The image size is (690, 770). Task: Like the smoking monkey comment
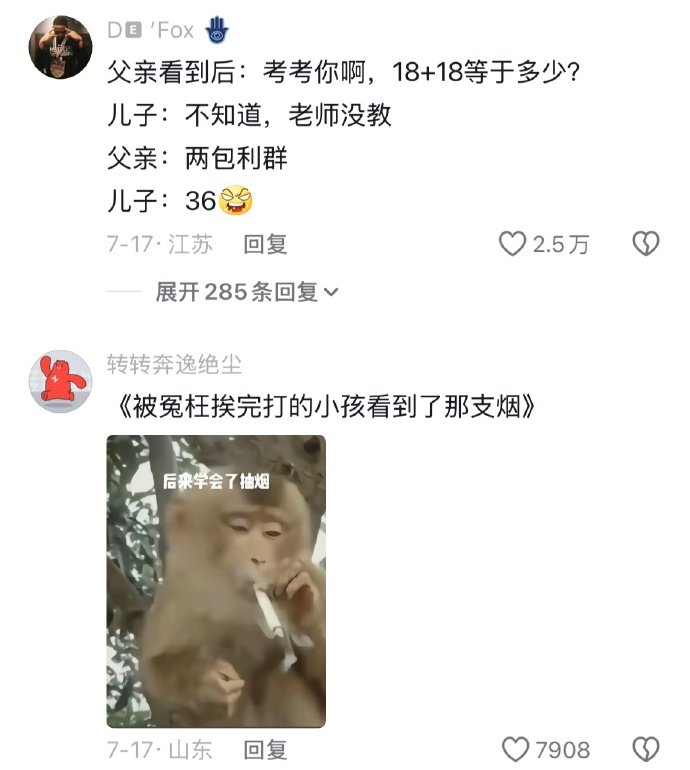tap(515, 750)
